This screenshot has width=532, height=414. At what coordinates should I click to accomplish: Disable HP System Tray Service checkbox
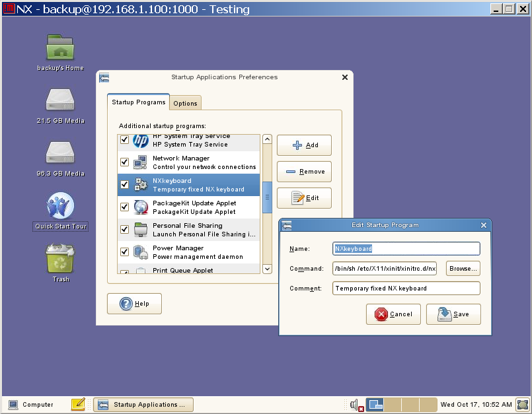[x=124, y=139]
